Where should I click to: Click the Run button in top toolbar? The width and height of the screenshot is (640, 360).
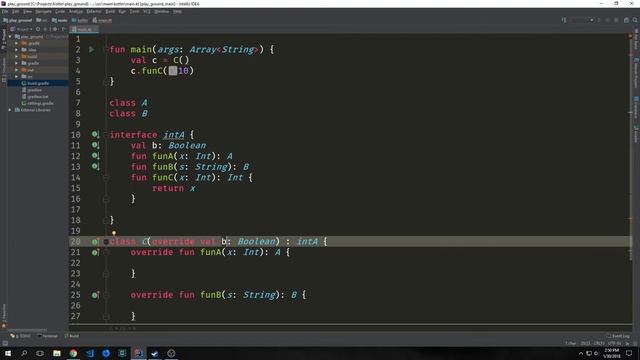click(599, 20)
